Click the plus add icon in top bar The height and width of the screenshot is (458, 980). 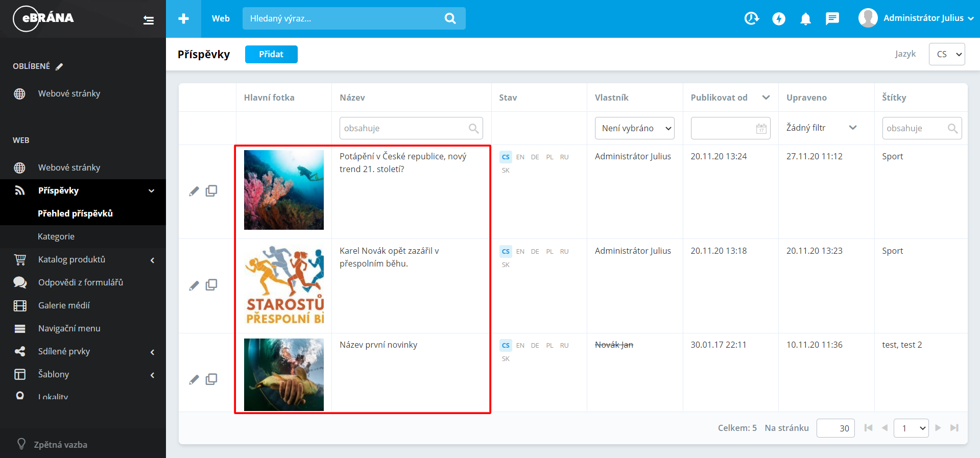183,18
